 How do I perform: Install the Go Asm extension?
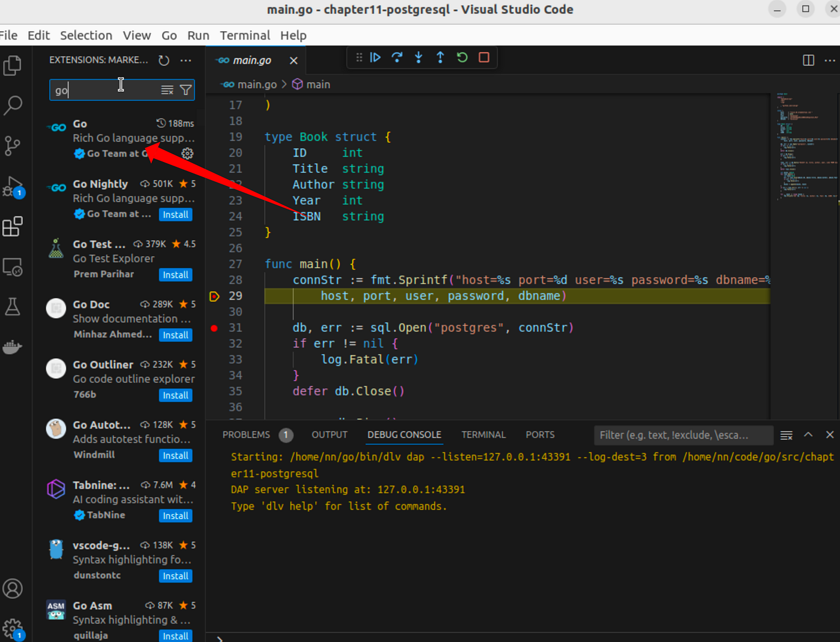[x=176, y=636]
